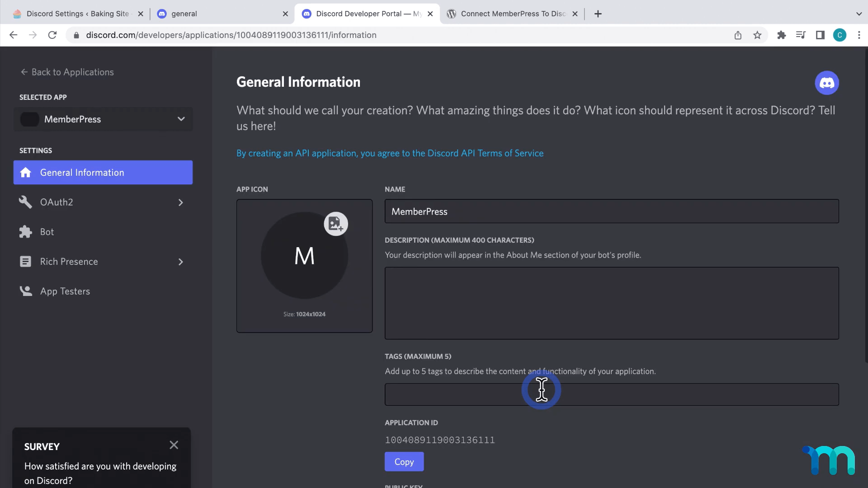
Task: Click the Bot settings icon
Action: pyautogui.click(x=25, y=231)
